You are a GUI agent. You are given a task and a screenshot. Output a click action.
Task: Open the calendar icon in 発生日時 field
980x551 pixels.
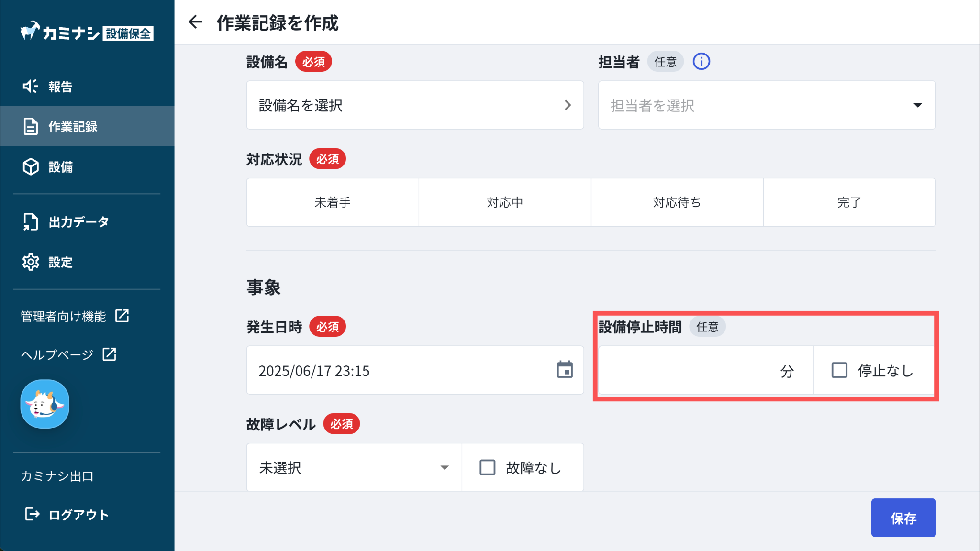point(565,370)
